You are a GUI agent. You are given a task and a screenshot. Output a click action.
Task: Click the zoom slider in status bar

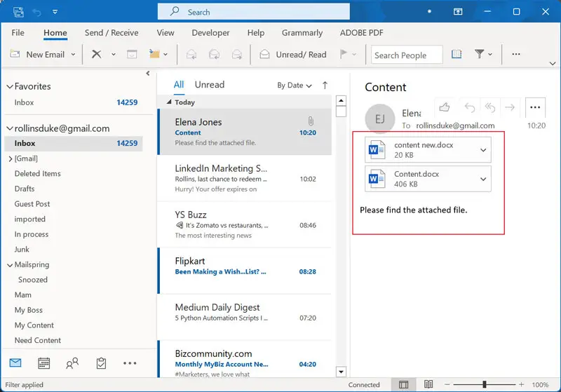coord(484,385)
